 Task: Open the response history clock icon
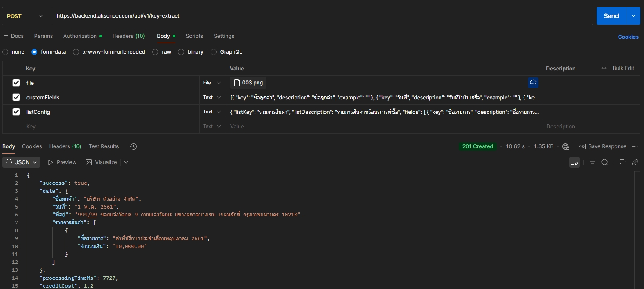[133, 146]
